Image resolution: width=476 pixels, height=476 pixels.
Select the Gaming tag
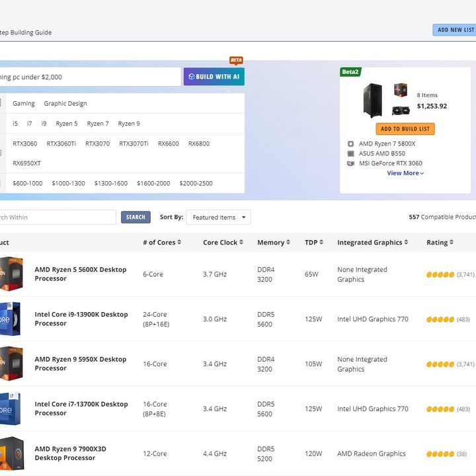click(x=24, y=104)
